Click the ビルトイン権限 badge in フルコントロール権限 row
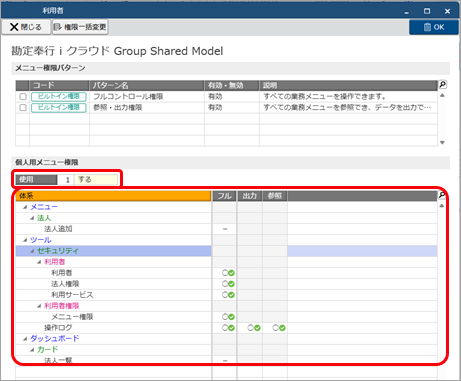Viewport: 461px width, 381px height. tap(59, 97)
